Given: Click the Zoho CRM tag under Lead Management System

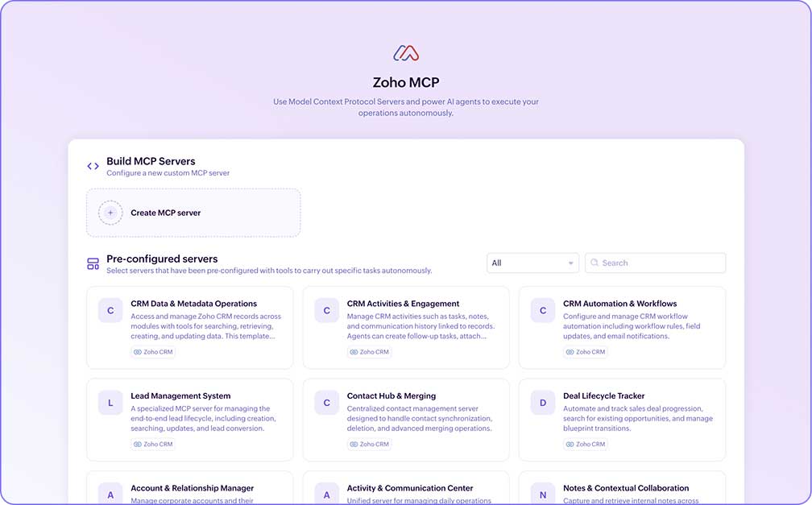Looking at the screenshot, I should 153,444.
